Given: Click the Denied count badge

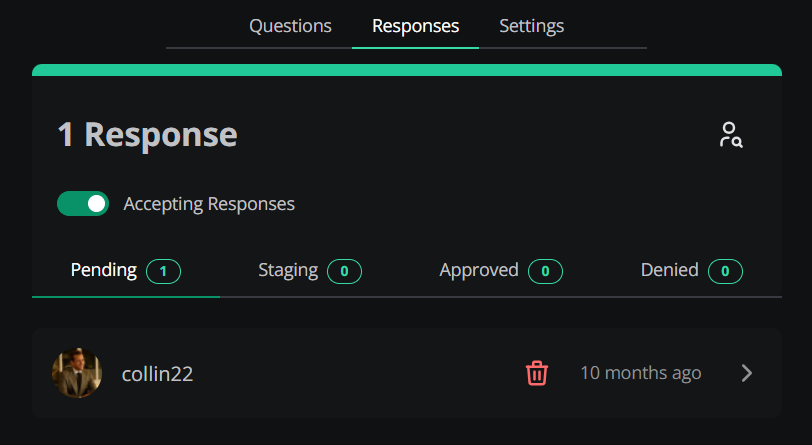Looking at the screenshot, I should (x=725, y=271).
